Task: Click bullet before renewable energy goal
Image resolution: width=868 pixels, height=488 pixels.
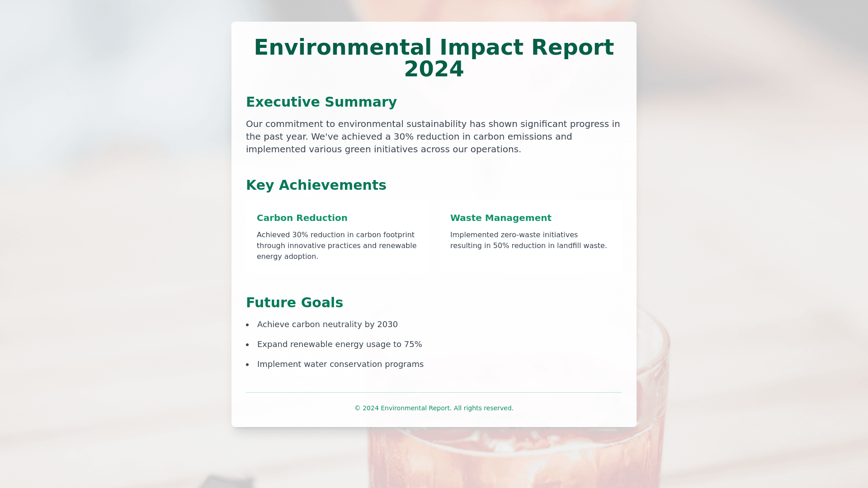Action: pyautogui.click(x=248, y=345)
